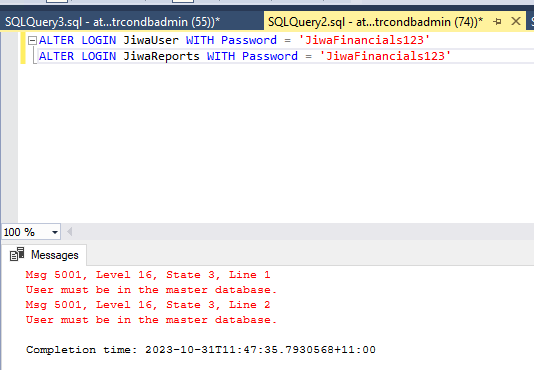Click the Messages tab icon
Screen dimensions: 534x370
coord(17,254)
